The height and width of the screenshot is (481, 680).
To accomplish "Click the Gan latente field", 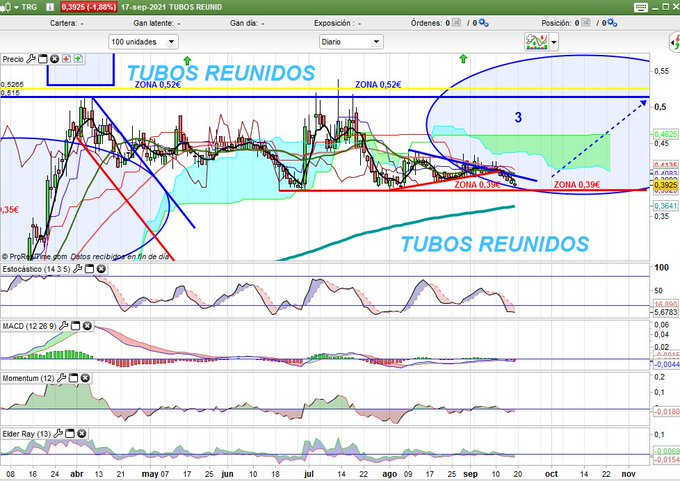I will [157, 23].
